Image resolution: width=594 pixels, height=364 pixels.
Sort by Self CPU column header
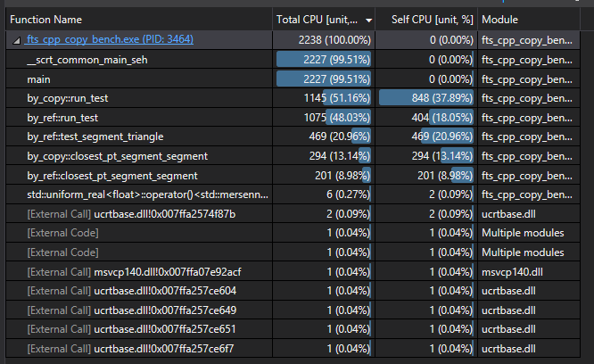pos(426,20)
